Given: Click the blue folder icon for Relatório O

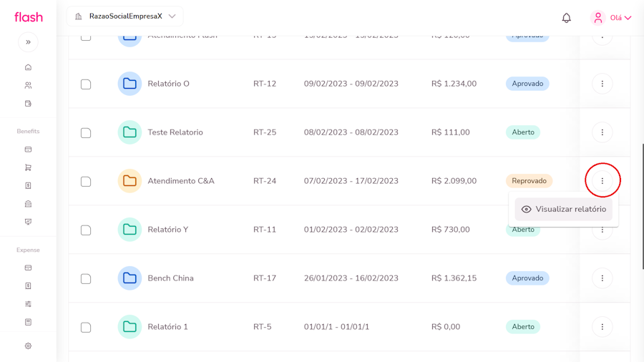Looking at the screenshot, I should (x=130, y=84).
